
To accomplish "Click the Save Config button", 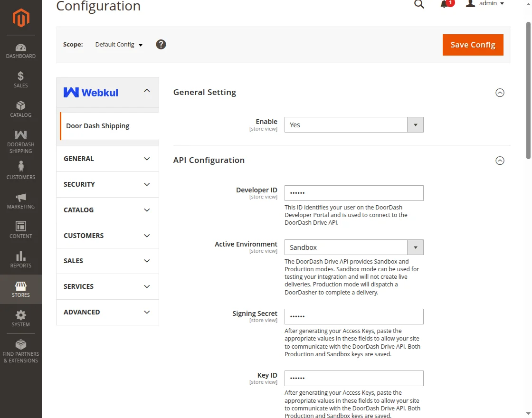I will [x=472, y=45].
